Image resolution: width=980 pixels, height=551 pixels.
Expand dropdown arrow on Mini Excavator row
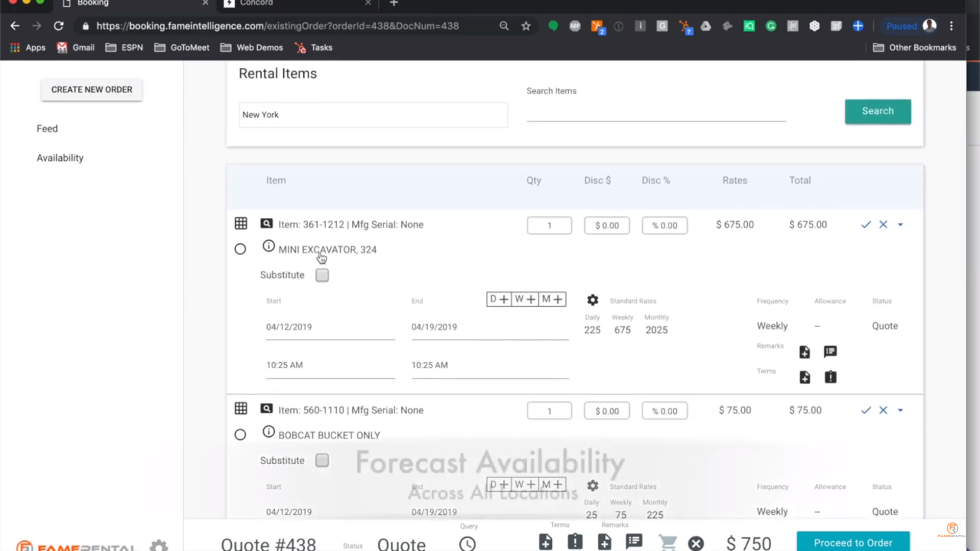[900, 224]
